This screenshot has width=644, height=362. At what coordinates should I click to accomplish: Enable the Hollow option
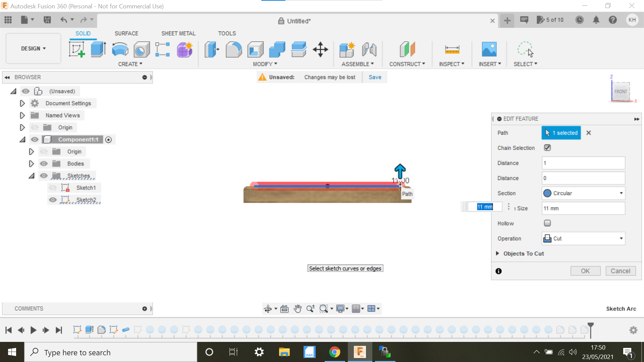547,223
